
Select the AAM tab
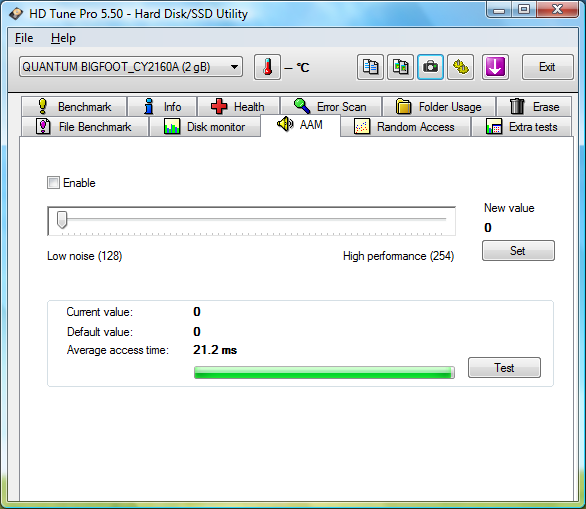(x=300, y=125)
